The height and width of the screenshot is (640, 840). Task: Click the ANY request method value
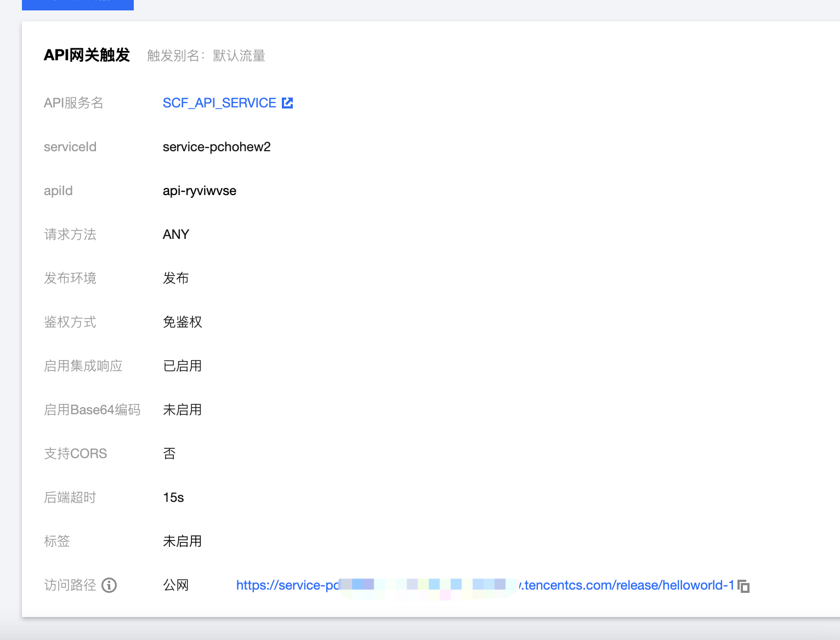coord(176,235)
